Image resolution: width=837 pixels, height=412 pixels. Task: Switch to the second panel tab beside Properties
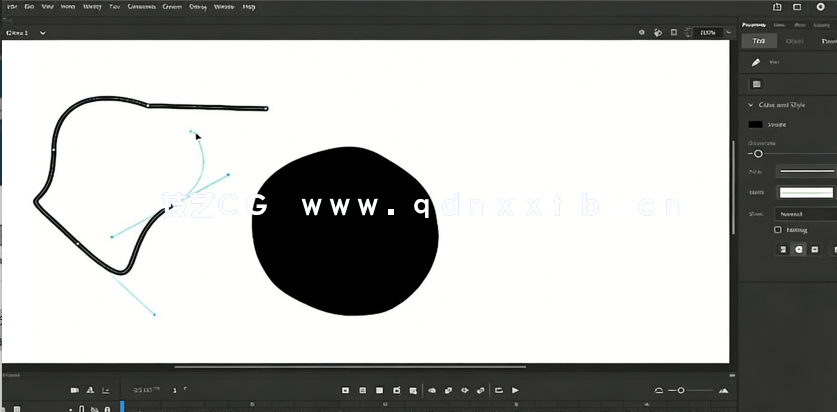779,25
